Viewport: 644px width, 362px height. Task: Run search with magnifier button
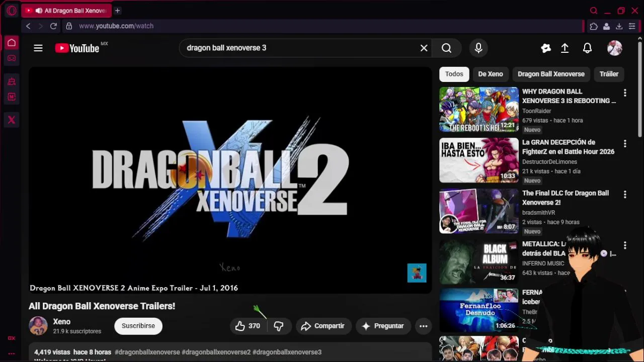point(447,48)
